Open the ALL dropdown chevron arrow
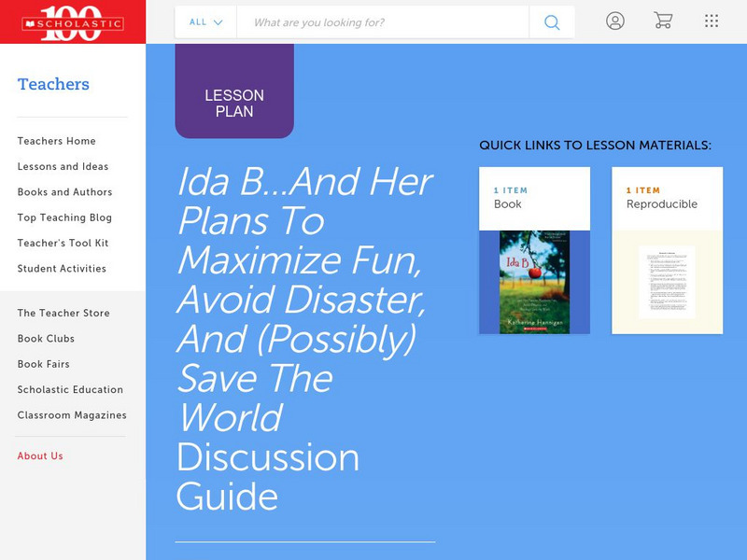The height and width of the screenshot is (560, 747). pos(219,21)
